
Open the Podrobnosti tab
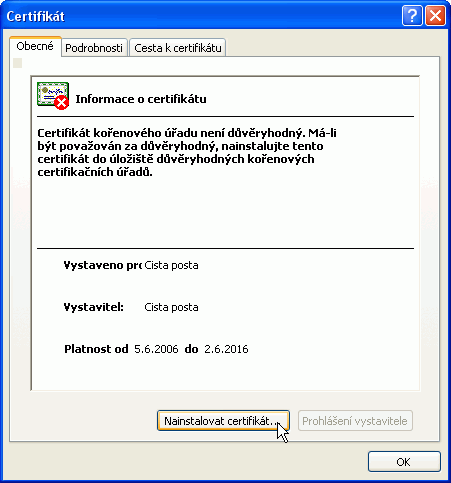click(x=94, y=48)
